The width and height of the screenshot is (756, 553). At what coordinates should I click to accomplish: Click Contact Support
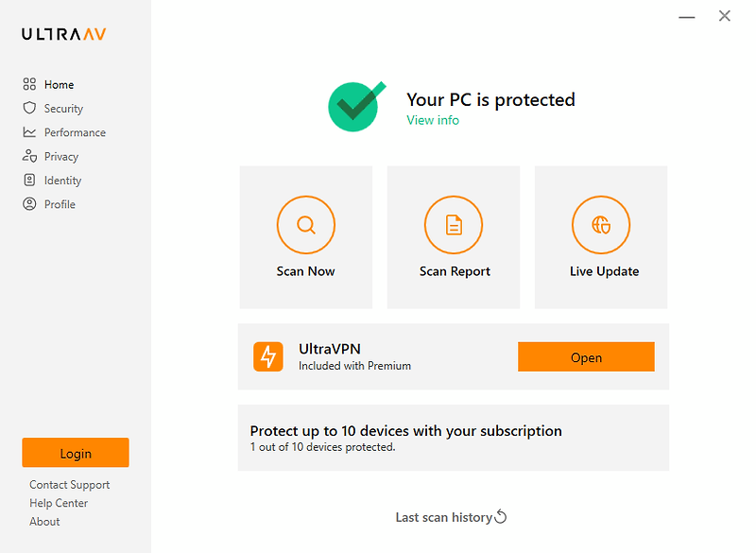tap(69, 484)
